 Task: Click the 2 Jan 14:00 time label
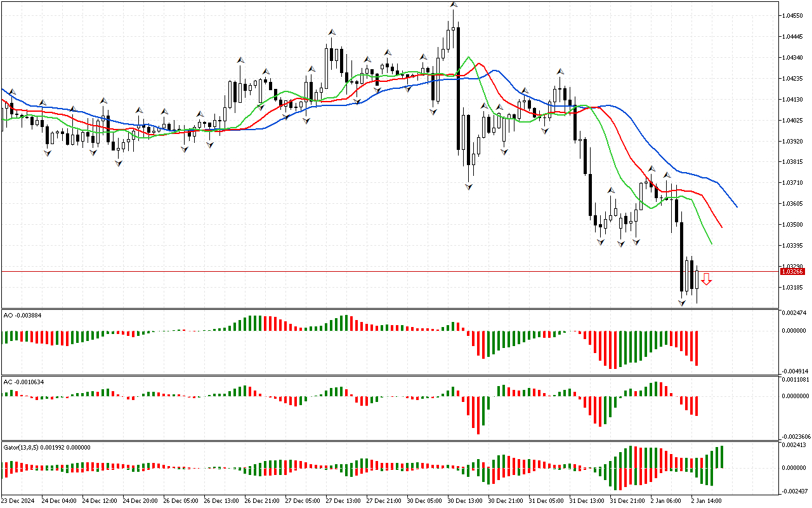[706, 500]
